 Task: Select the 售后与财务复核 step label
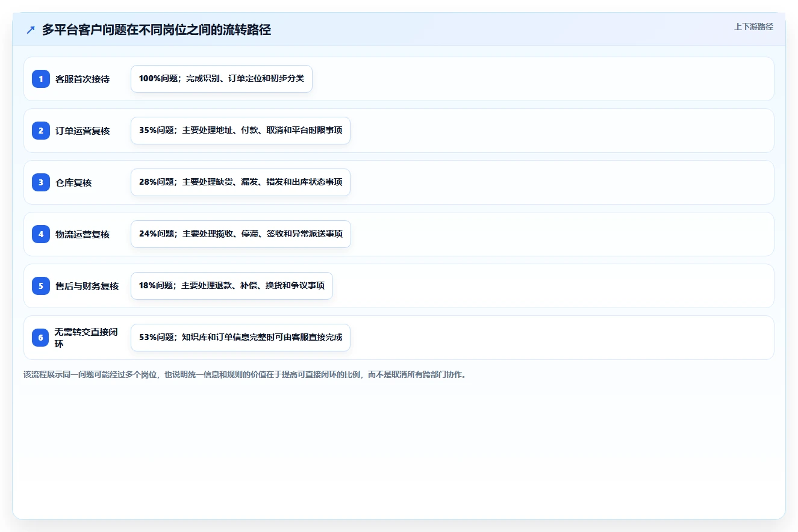click(87, 286)
